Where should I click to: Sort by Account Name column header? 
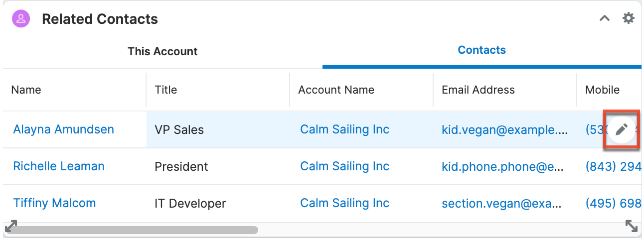click(x=336, y=90)
